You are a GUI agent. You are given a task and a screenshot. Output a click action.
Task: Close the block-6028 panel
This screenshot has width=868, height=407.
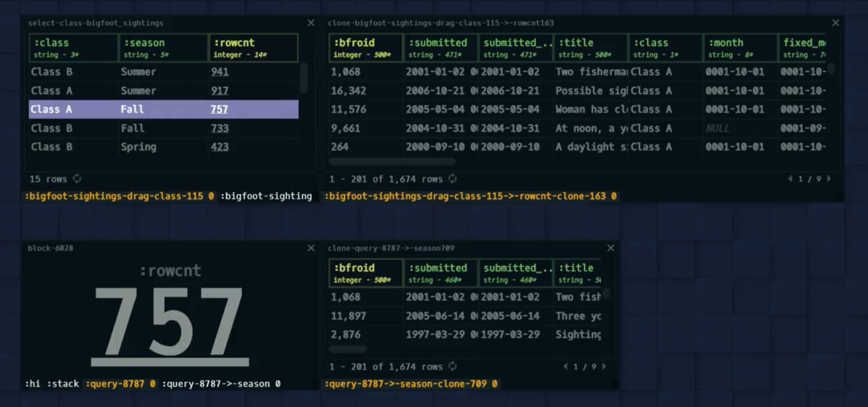(311, 248)
